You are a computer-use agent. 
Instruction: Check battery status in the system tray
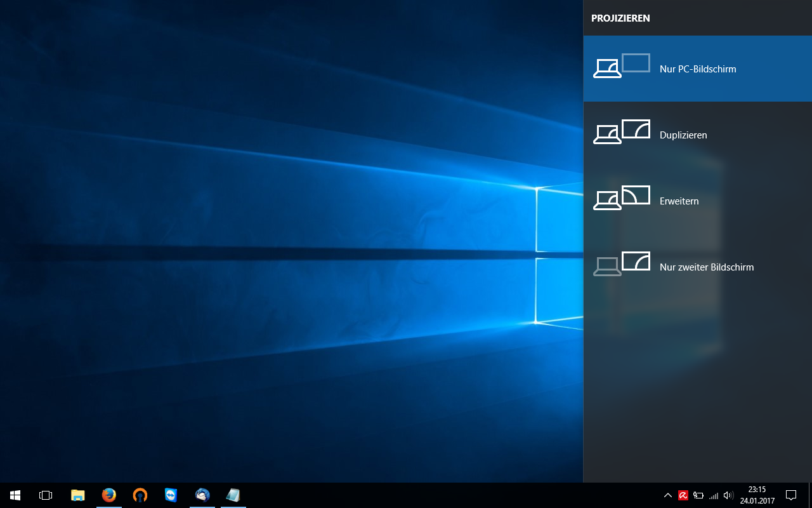[x=698, y=495]
